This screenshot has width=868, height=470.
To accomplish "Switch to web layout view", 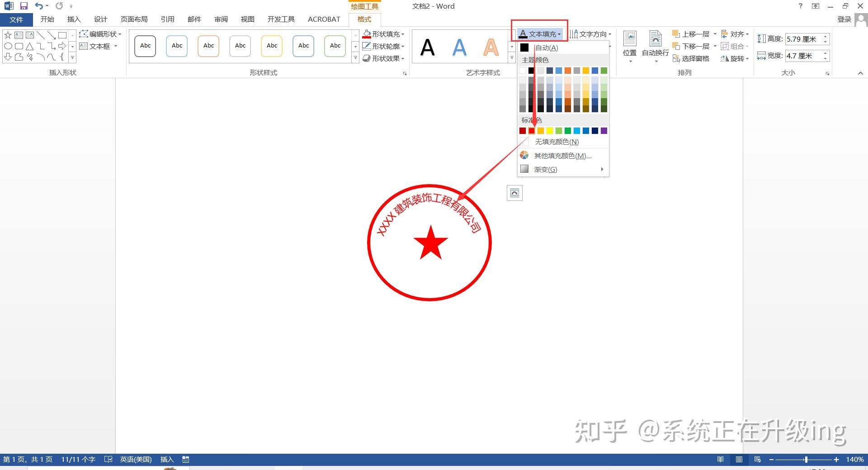I will [x=758, y=459].
